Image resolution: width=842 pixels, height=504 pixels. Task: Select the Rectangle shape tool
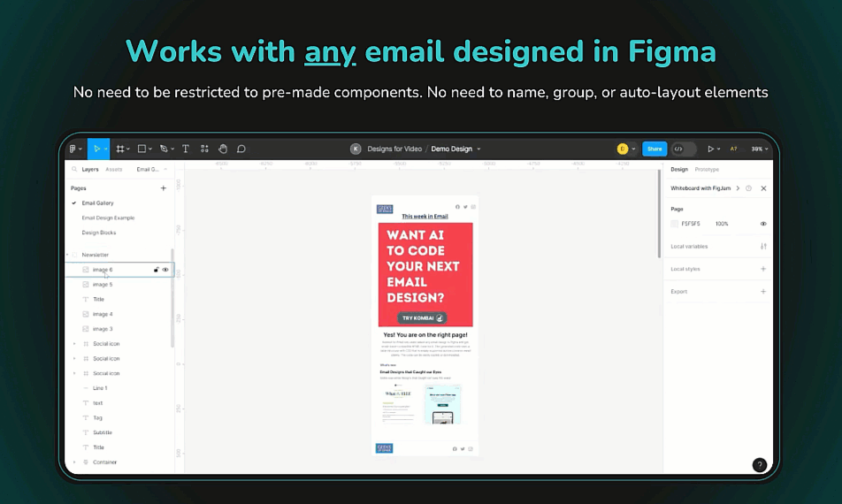click(x=142, y=149)
